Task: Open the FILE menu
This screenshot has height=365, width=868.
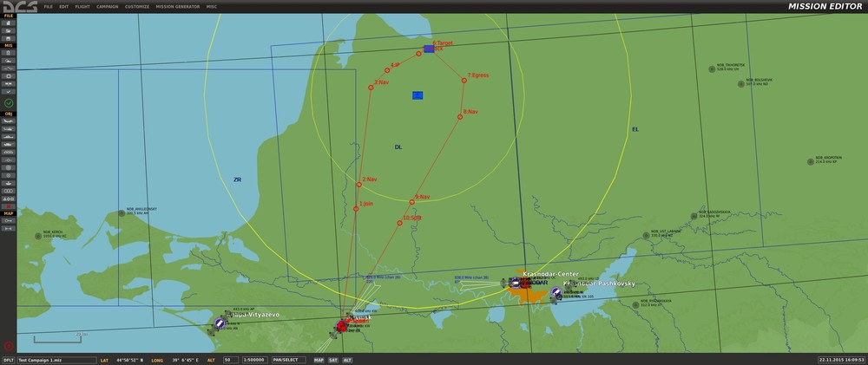Action: [48, 7]
